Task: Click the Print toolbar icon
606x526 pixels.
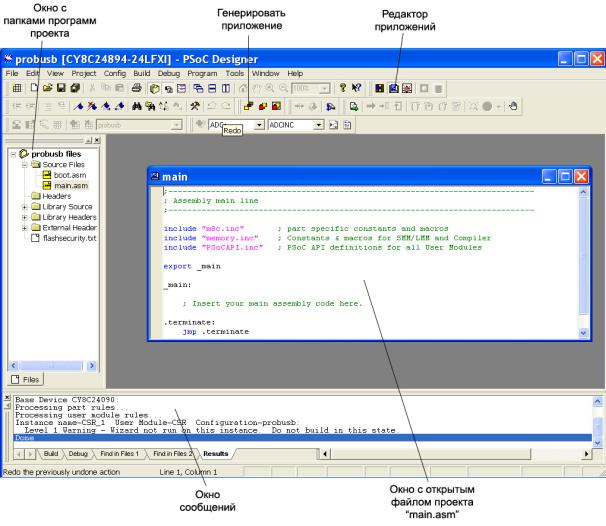Action: 136,88
